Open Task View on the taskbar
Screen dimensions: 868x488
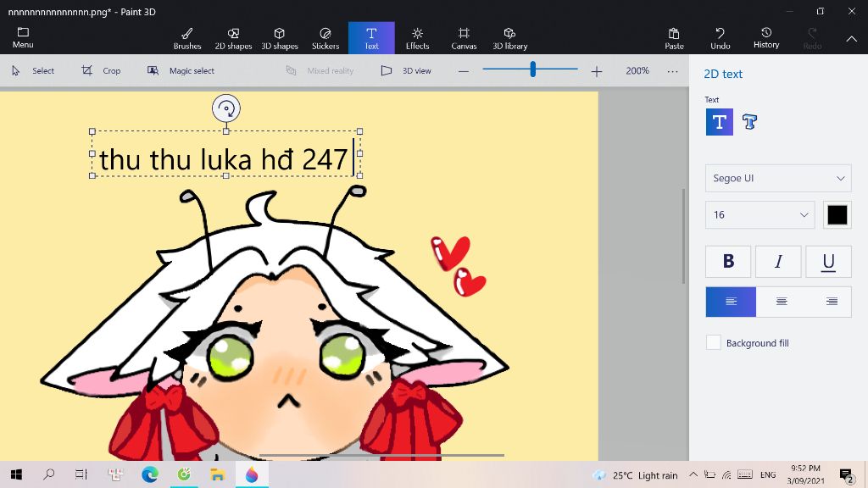tap(81, 474)
